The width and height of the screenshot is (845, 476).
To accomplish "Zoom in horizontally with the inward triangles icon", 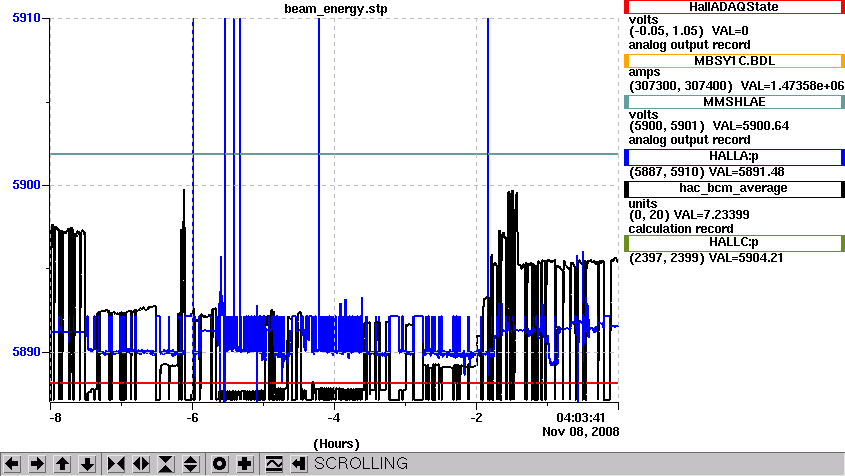I will tap(116, 464).
